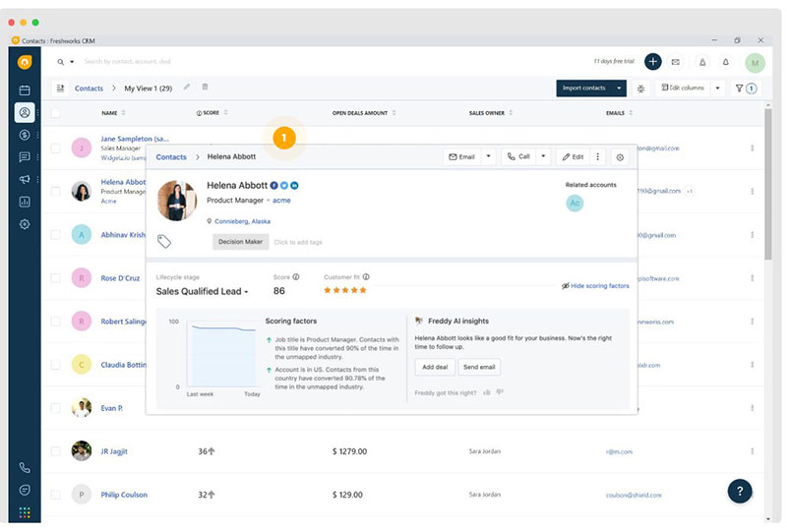The image size is (787, 532).
Task: Hide scoring factors toggle link
Action: click(x=595, y=285)
